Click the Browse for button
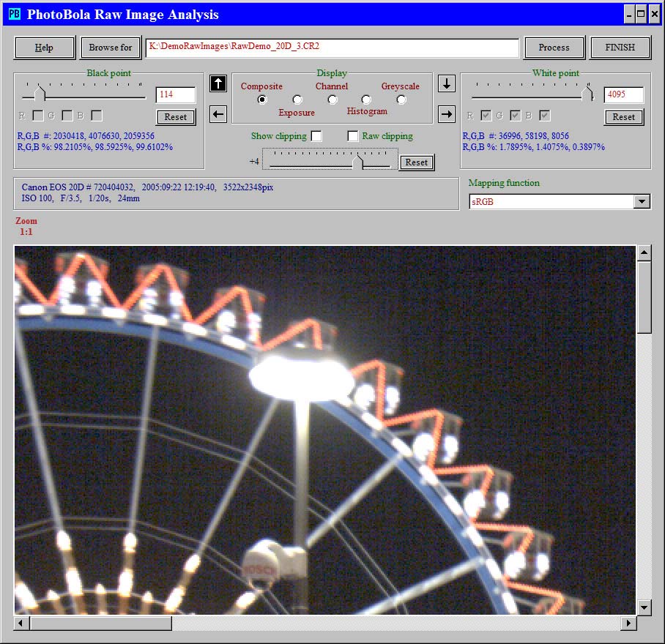 pyautogui.click(x=111, y=48)
